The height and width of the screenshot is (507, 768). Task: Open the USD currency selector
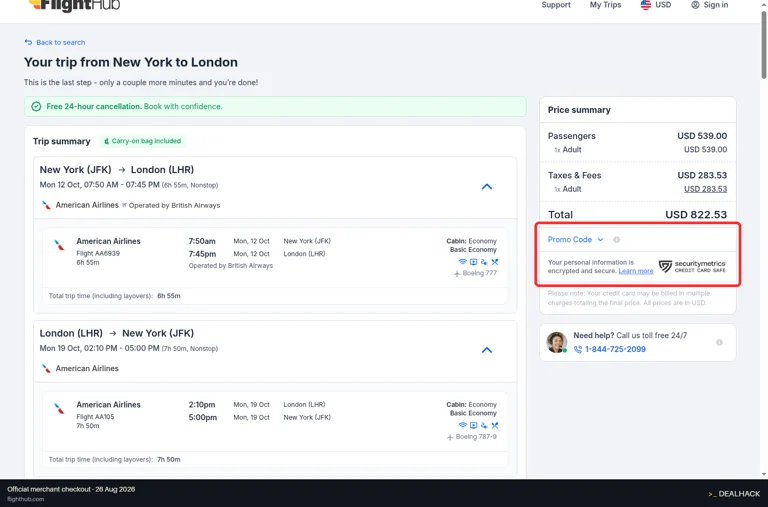tap(656, 5)
